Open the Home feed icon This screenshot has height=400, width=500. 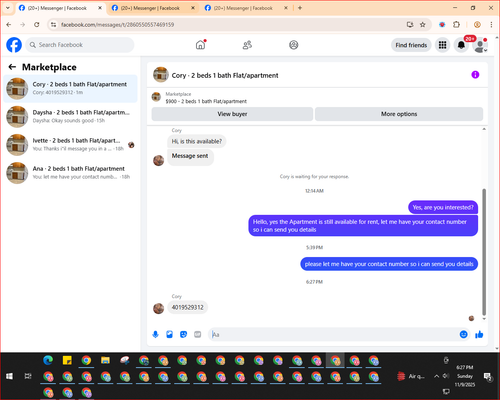pos(200,45)
